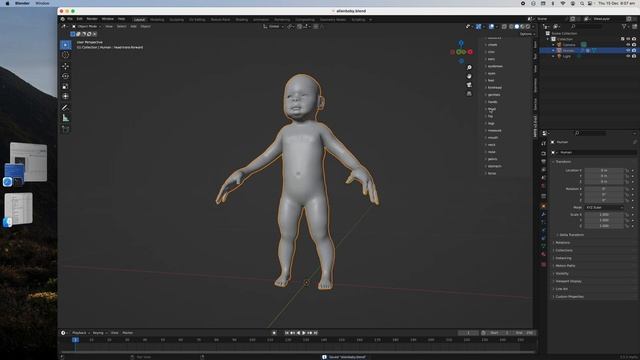
Task: Open macOS Spotlight search icon
Action: point(582,3)
